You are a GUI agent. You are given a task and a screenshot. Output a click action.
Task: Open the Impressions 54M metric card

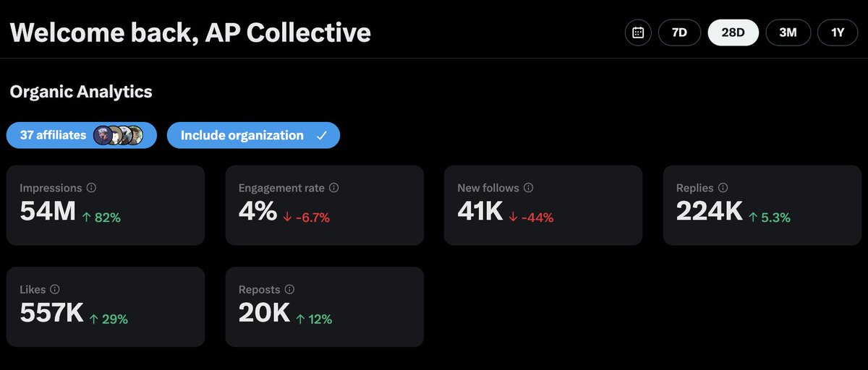click(x=106, y=205)
